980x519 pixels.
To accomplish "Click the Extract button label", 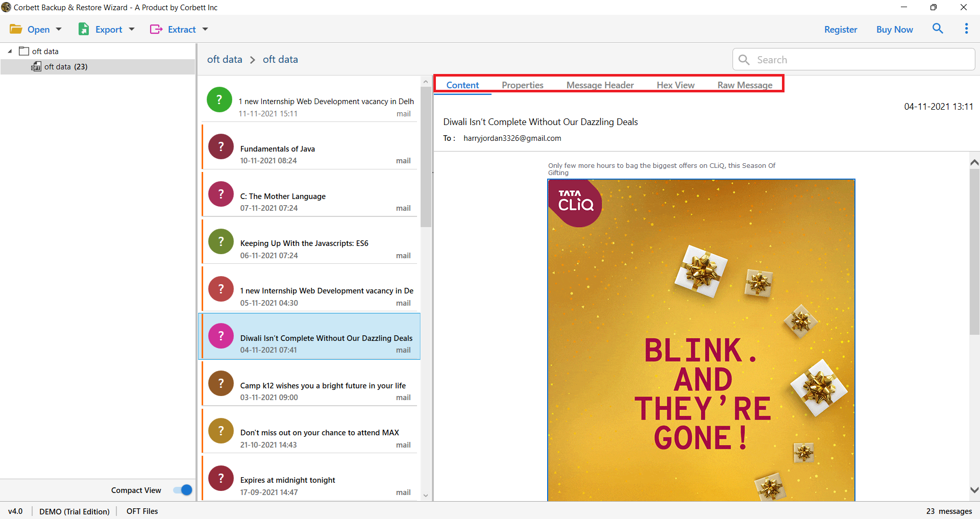I will coord(182,30).
